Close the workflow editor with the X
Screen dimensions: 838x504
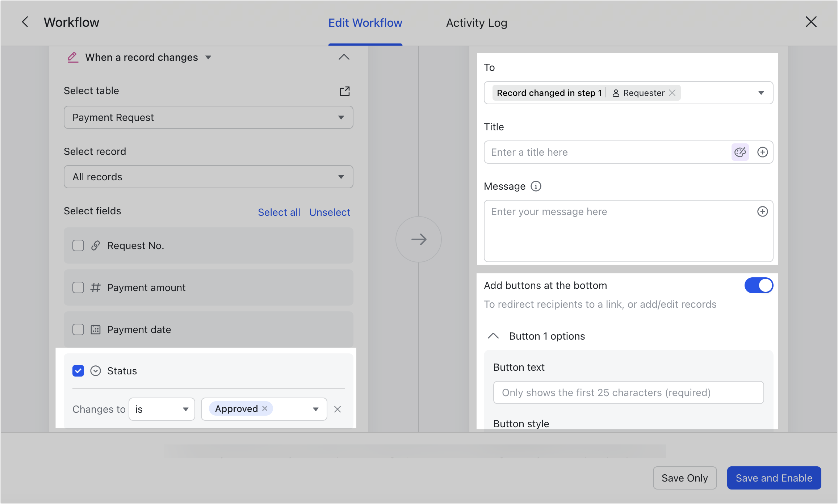coord(811,22)
